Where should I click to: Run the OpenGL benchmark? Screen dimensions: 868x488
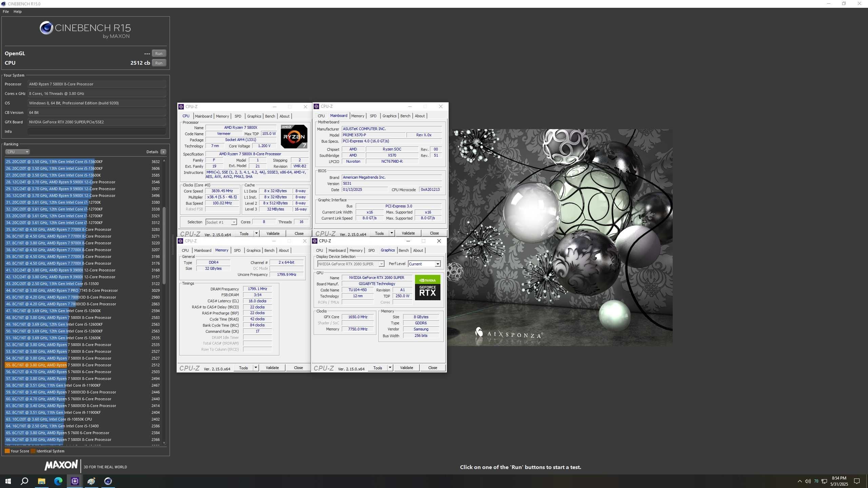click(x=159, y=54)
